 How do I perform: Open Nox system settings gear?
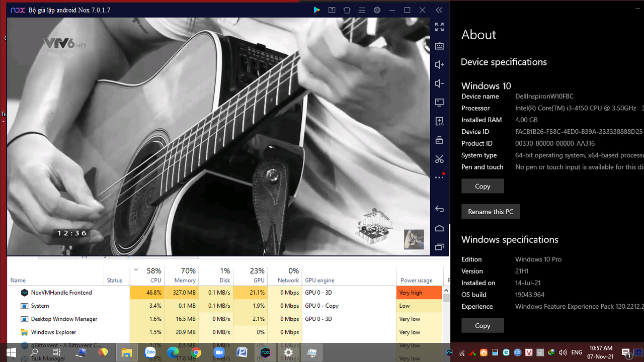(377, 10)
